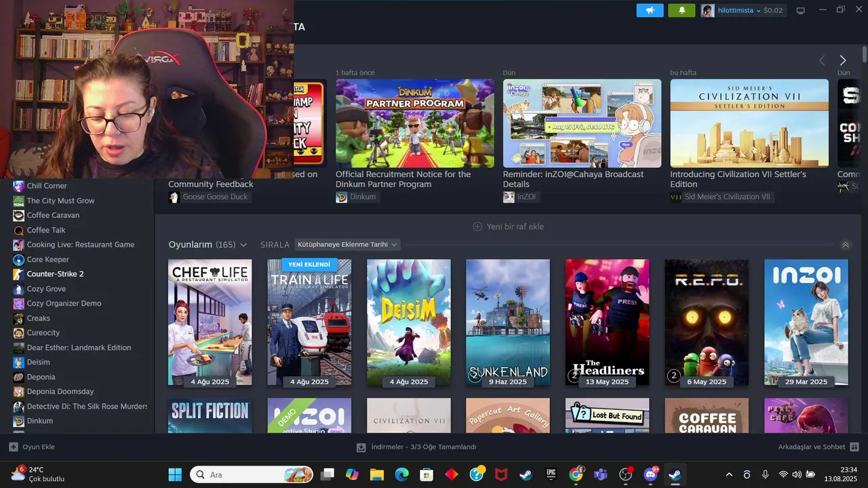
Task: Open Introducing Civilization VII Settler's Edition article
Action: click(x=738, y=179)
